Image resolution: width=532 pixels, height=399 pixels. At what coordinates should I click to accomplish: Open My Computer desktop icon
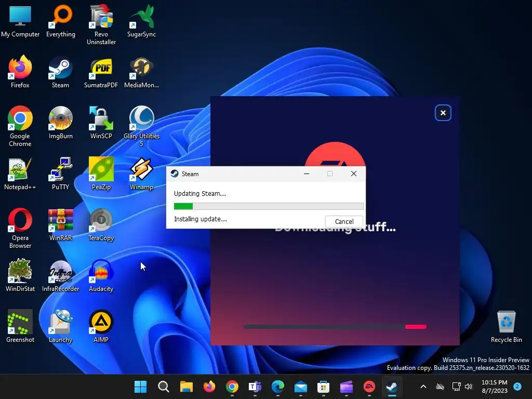(x=20, y=21)
